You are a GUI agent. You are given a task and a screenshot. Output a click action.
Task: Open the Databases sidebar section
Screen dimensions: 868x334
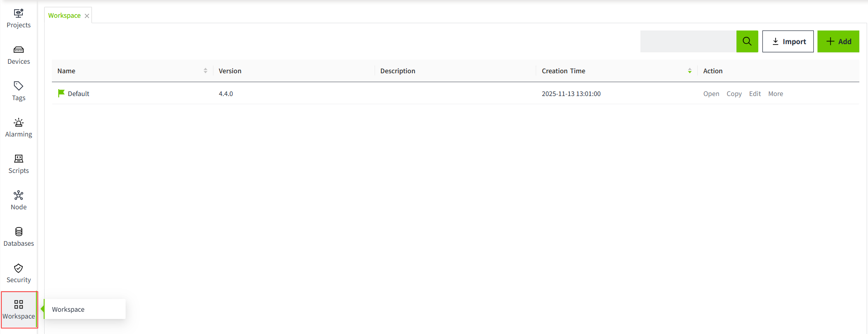click(x=19, y=237)
